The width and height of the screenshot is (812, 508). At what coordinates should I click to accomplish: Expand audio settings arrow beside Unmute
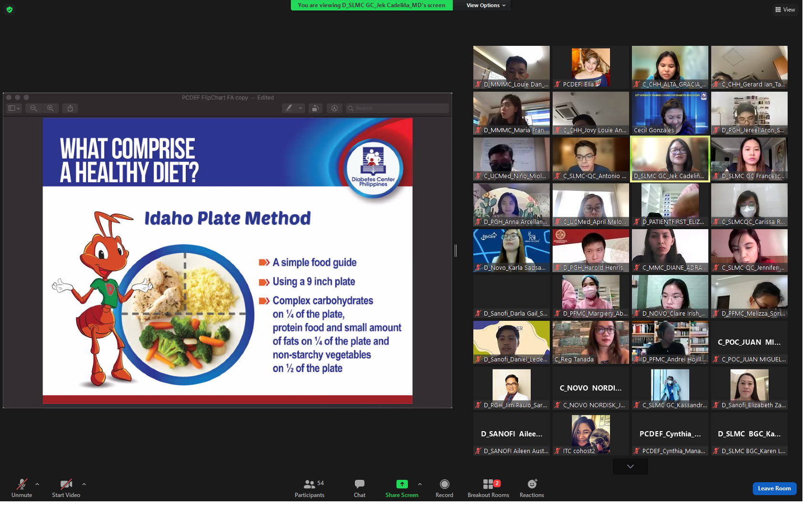tap(37, 484)
